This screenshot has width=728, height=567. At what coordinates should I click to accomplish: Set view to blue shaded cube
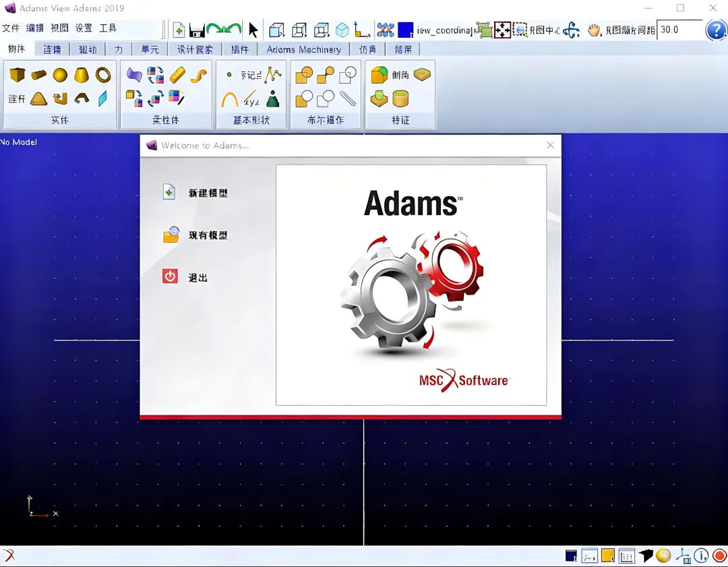[x=342, y=30]
